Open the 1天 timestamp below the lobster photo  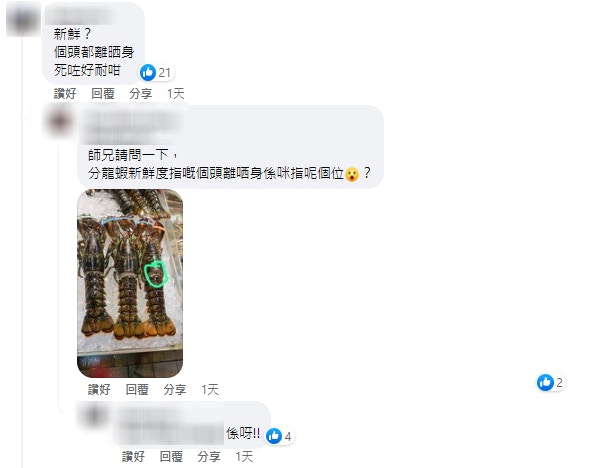click(210, 389)
